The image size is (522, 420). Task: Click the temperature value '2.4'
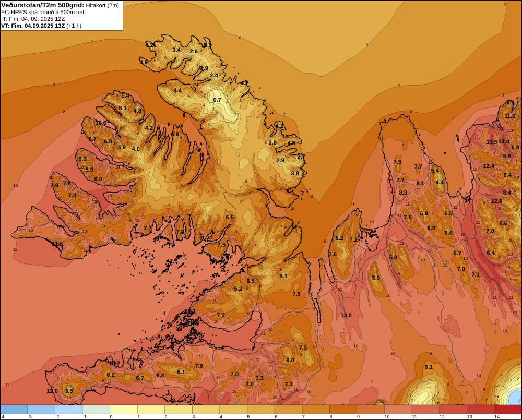coord(214,76)
